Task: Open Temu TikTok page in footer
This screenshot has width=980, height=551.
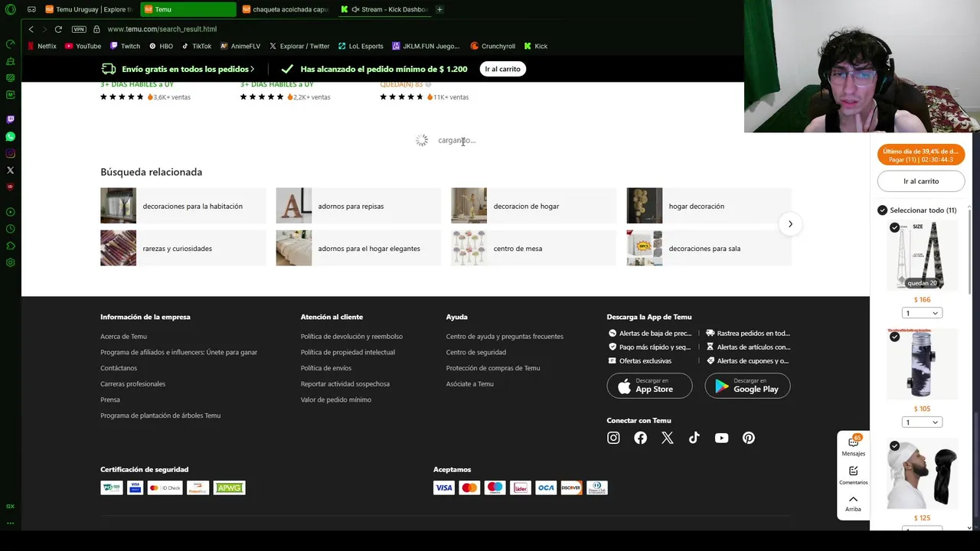Action: pos(694,438)
